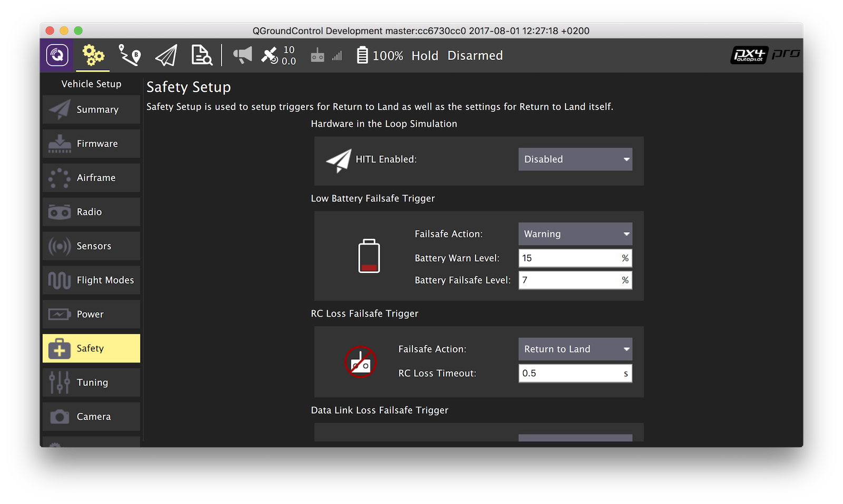
Task: Open the Camera setup page
Action: 91,417
